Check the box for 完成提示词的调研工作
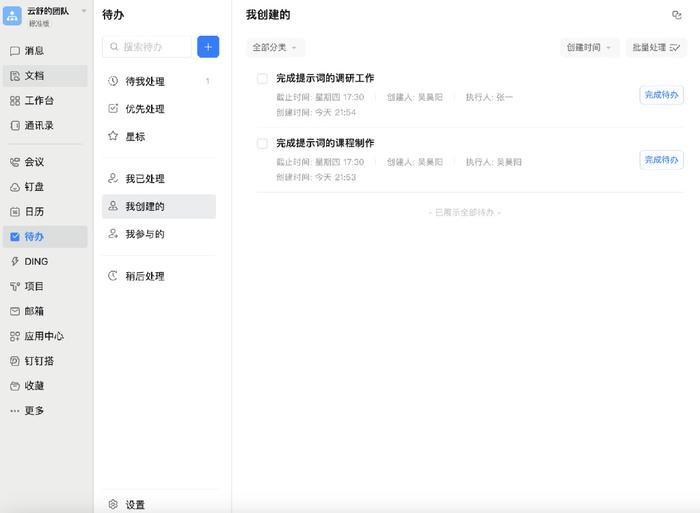 click(x=262, y=79)
